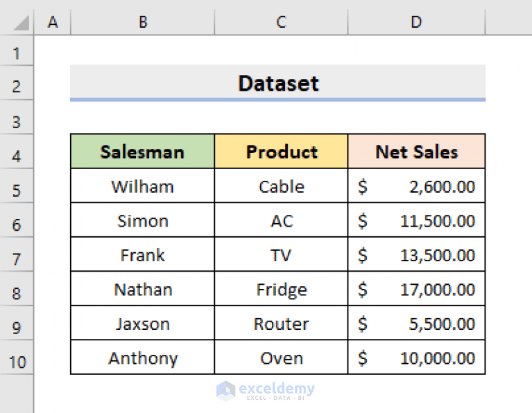Screen dimensions: 532x413
Task: Click the Net Sales header cell
Action: pyautogui.click(x=416, y=151)
